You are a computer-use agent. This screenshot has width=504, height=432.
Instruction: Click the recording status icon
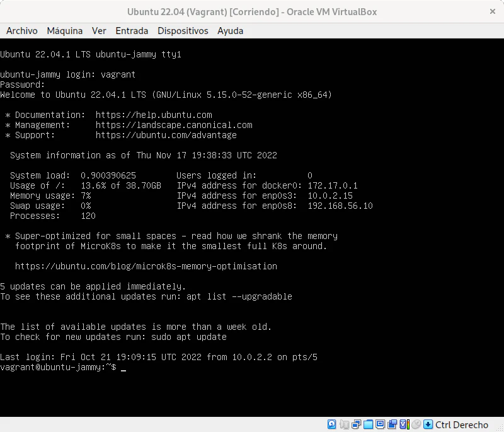point(392,424)
